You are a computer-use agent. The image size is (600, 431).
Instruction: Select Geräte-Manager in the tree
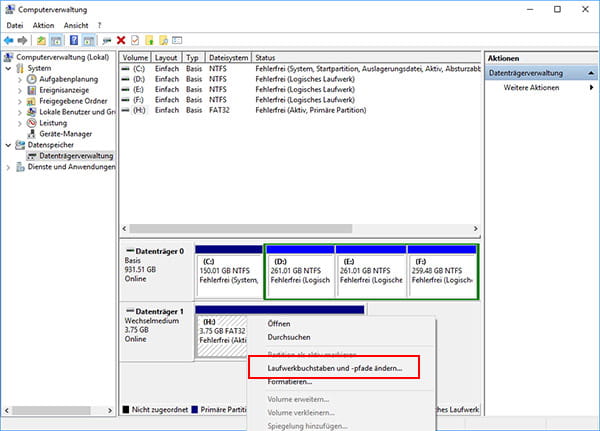61,134
